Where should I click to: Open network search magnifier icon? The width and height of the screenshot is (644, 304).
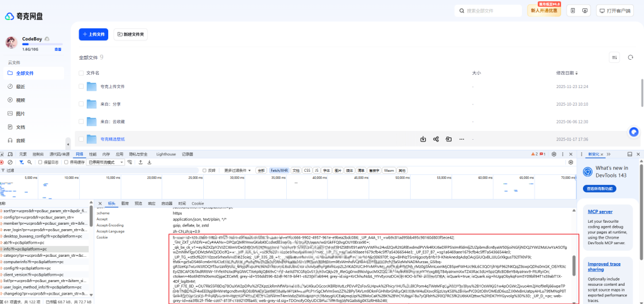click(x=30, y=162)
